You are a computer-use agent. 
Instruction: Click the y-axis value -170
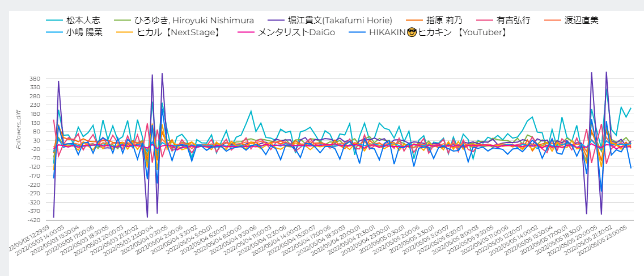[33, 175]
